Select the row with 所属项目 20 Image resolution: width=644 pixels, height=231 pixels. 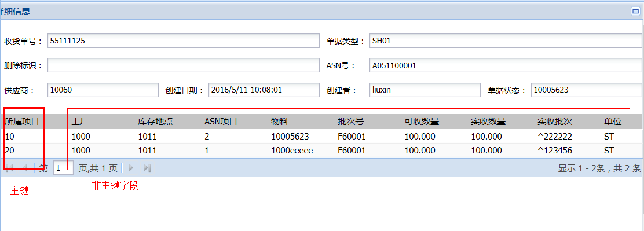(322, 151)
